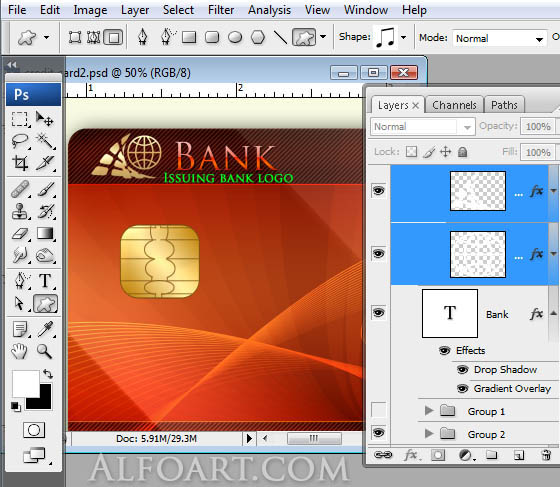Viewport: 560px width, 487px height.
Task: Hide the Gradient Overlay effect
Action: pos(462,388)
